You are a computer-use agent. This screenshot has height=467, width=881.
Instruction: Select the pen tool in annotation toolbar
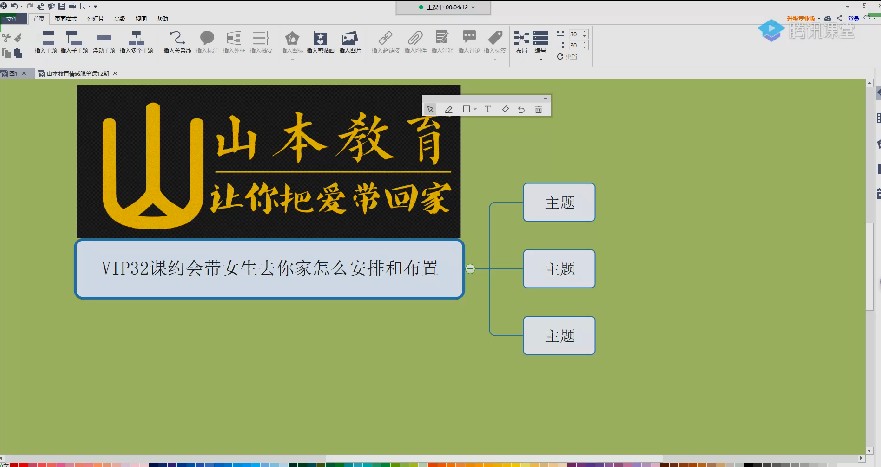tap(448, 109)
